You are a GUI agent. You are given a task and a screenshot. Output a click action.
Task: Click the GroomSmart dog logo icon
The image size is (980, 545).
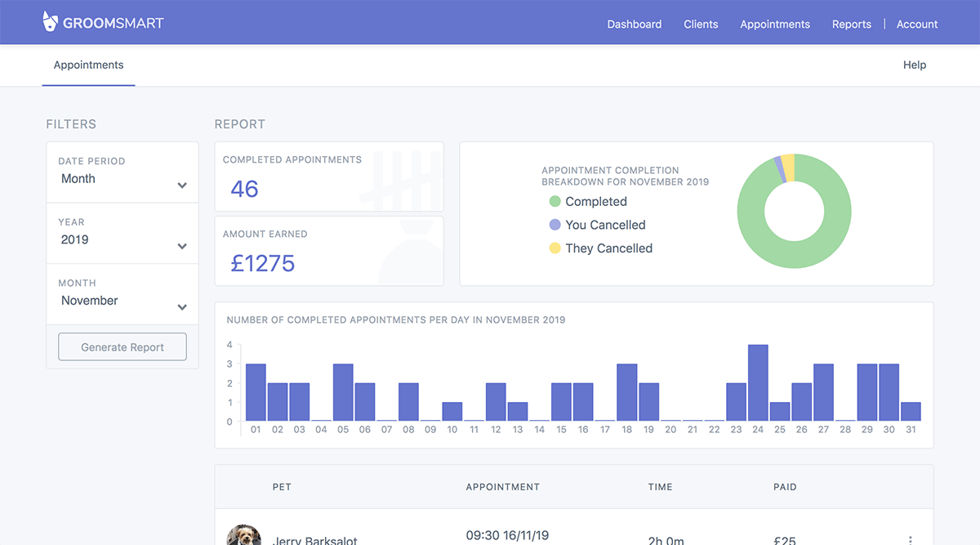51,22
